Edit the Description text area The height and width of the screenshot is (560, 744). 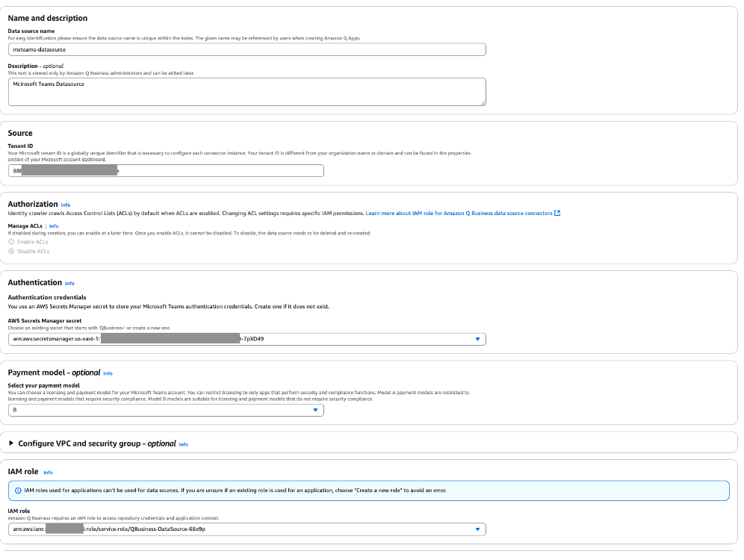(x=247, y=92)
